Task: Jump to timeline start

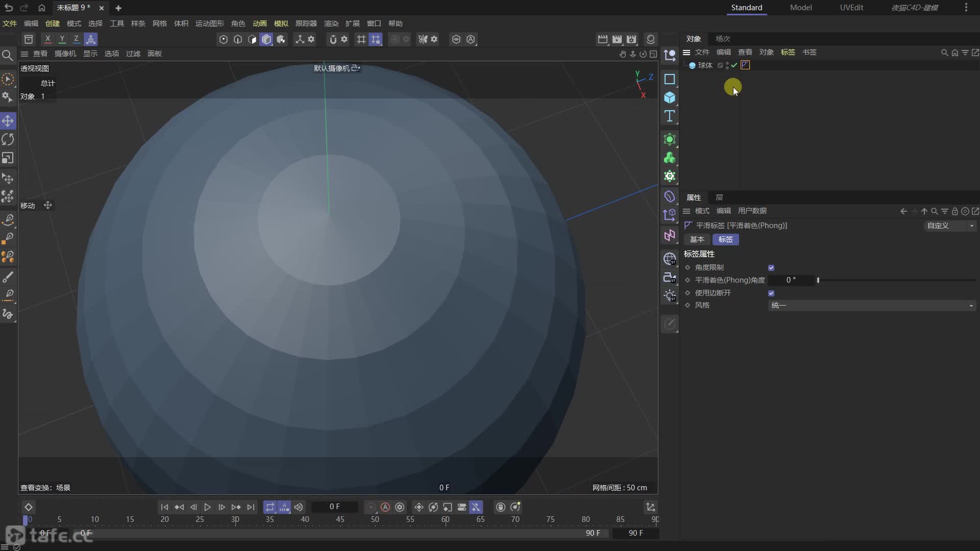Action: pyautogui.click(x=164, y=507)
